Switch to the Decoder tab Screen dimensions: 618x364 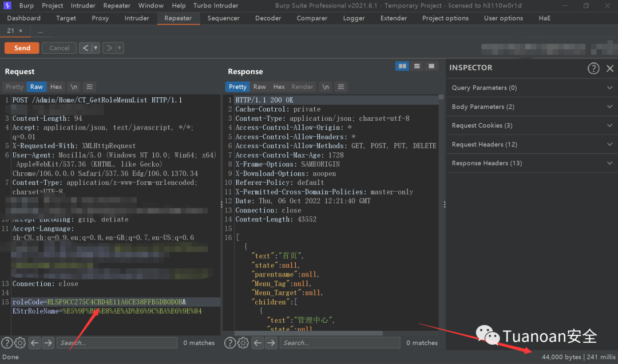point(268,18)
